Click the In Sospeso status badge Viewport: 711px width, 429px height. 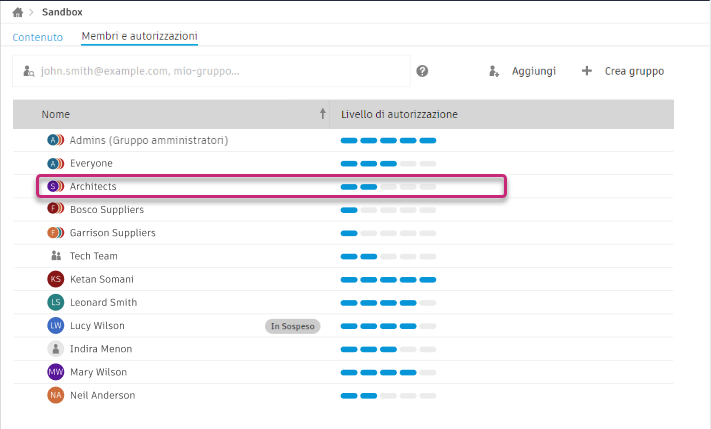click(x=292, y=326)
